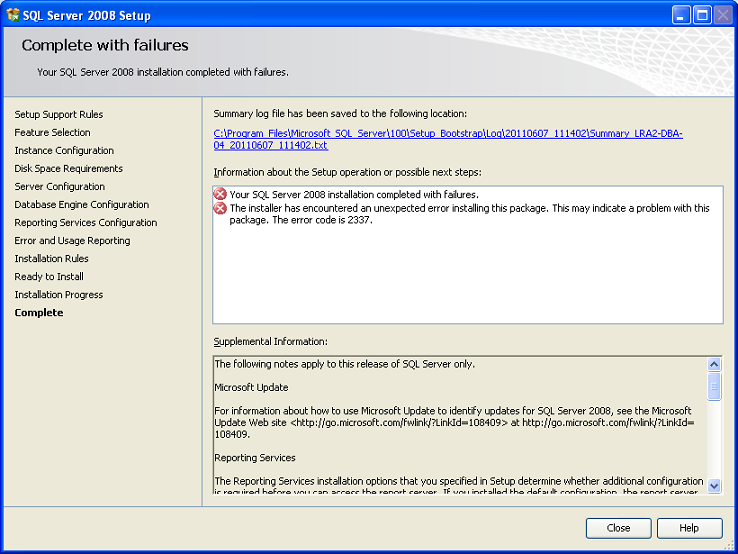The width and height of the screenshot is (738, 554).
Task: Click scroll up arrow in Supplemental Information
Action: pyautogui.click(x=714, y=364)
